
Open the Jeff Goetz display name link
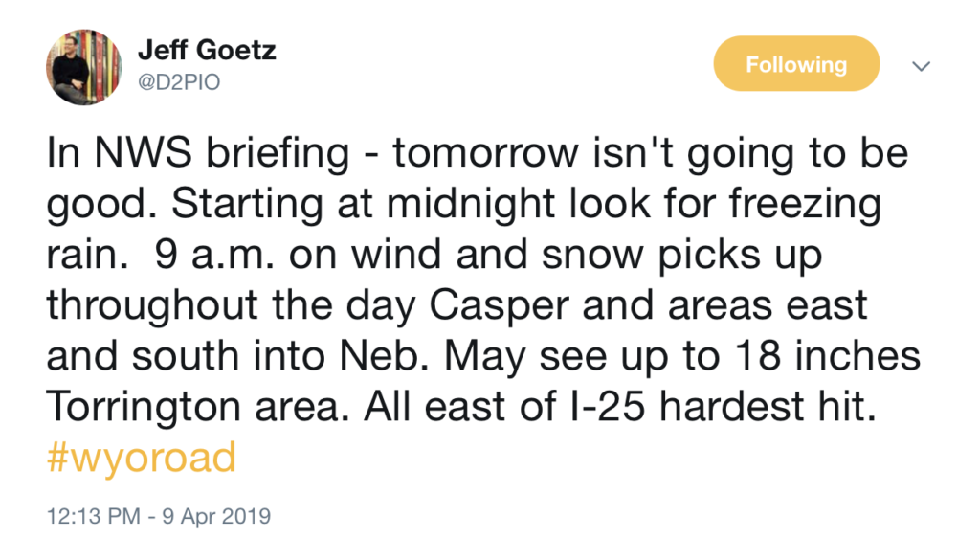(207, 50)
